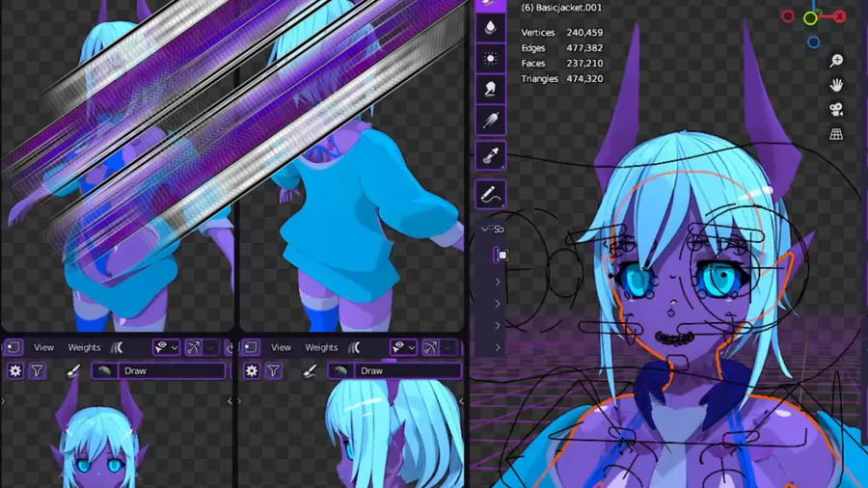Image resolution: width=868 pixels, height=488 pixels.
Task: Click the red X axis gizmo handle
Action: pyautogui.click(x=840, y=16)
